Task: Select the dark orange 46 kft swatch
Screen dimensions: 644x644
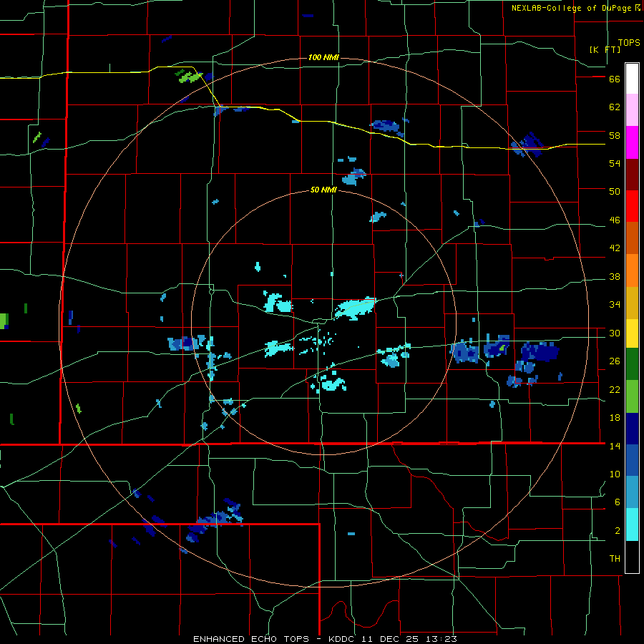Action: (x=632, y=238)
